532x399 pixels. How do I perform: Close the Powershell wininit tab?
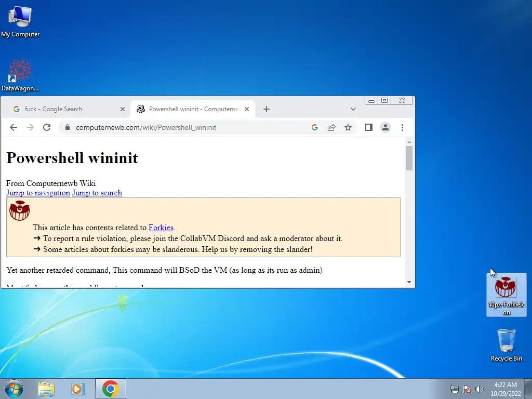coord(247,109)
